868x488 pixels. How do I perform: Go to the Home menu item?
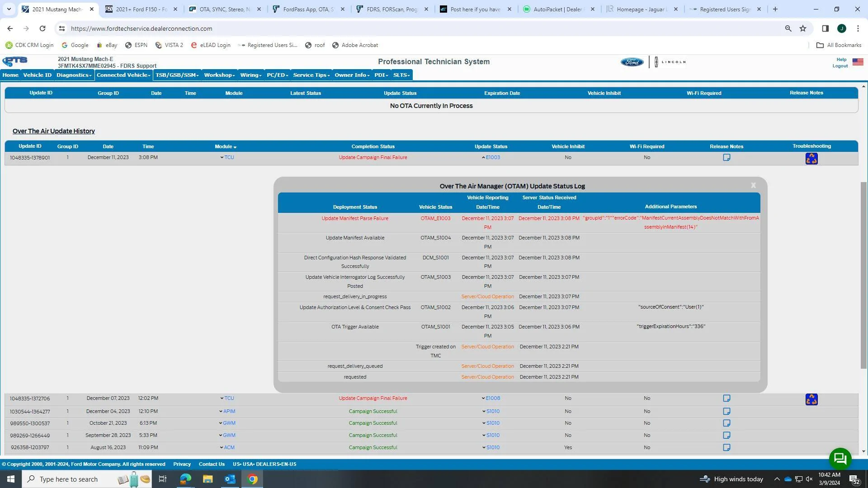(x=10, y=75)
